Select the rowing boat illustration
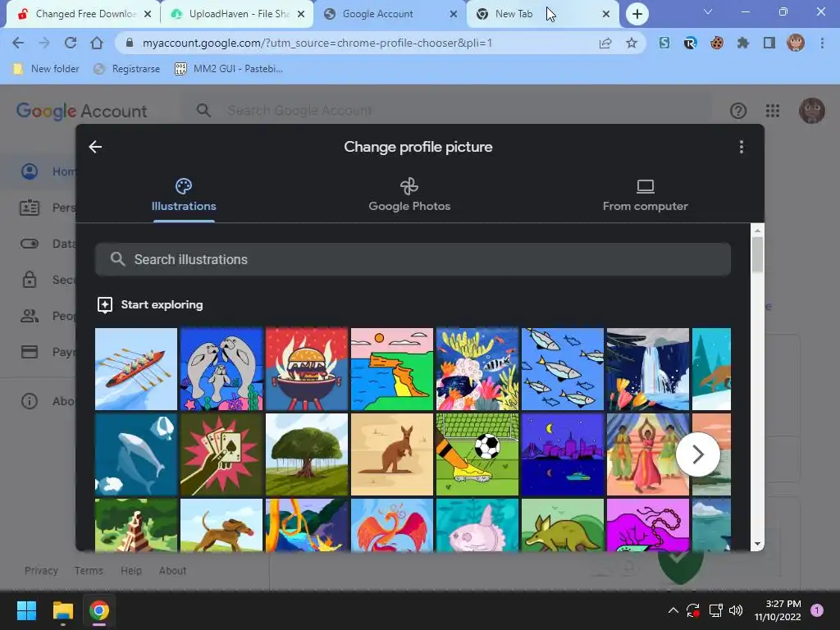Screen dimensions: 840x630 (x=136, y=369)
